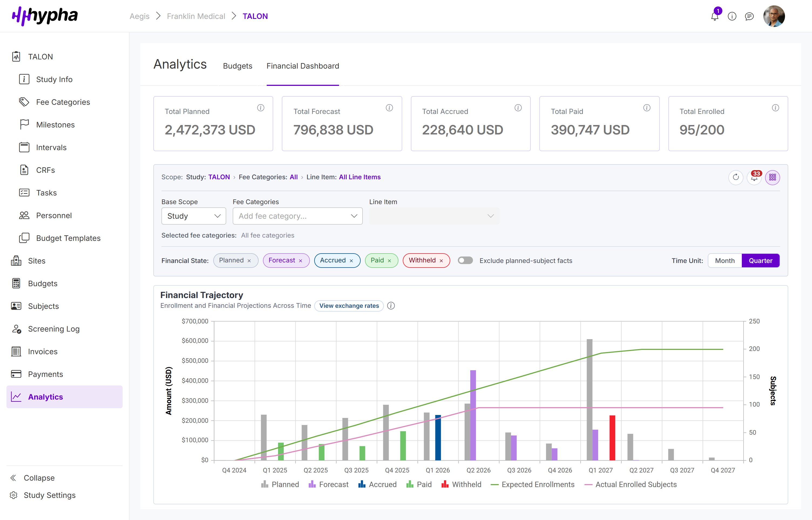Open the Screening Log section
The height and width of the screenshot is (520, 812).
tap(54, 329)
